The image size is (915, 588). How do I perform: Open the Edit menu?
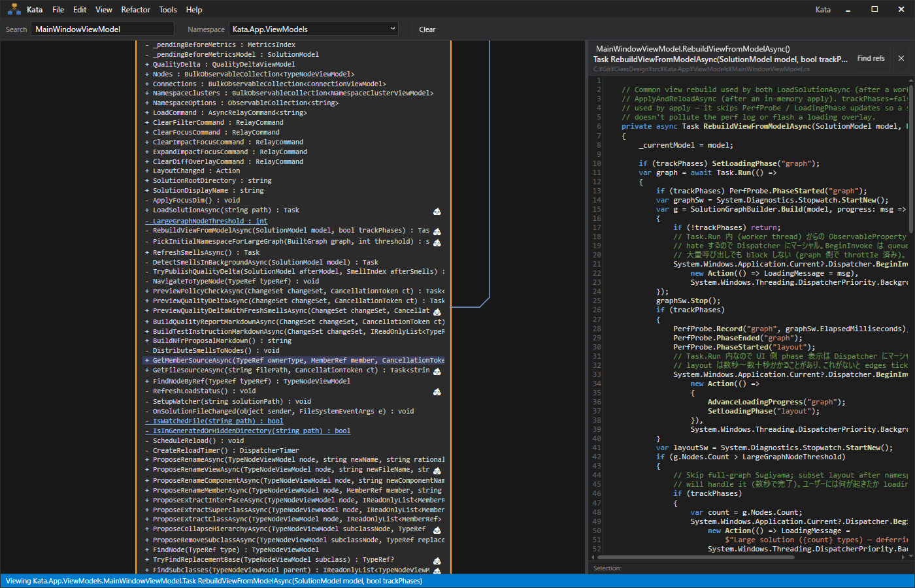click(80, 10)
